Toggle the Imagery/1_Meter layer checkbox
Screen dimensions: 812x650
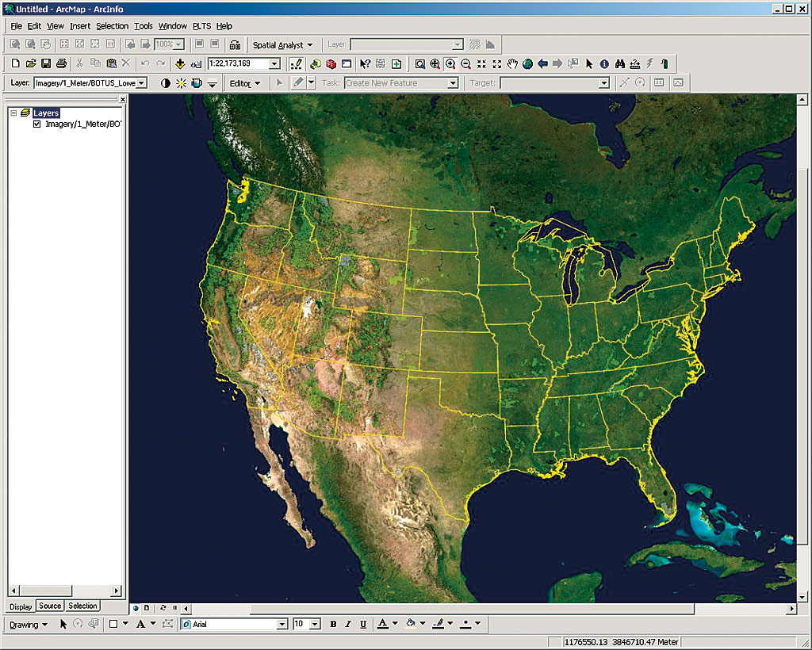tap(36, 124)
